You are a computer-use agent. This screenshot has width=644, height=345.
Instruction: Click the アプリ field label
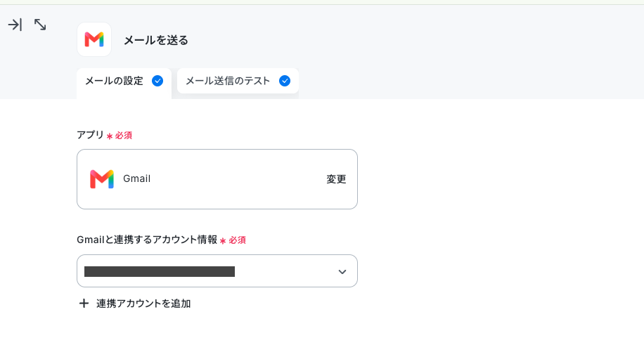91,135
